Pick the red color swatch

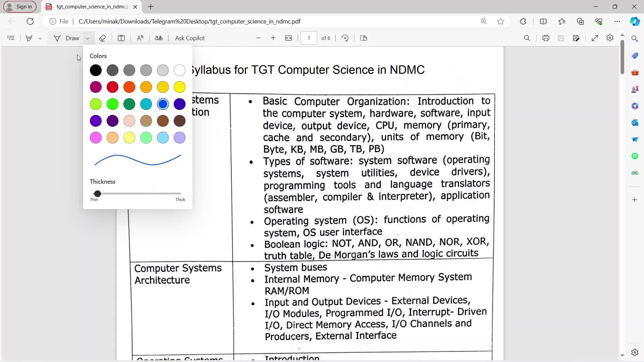click(x=112, y=87)
